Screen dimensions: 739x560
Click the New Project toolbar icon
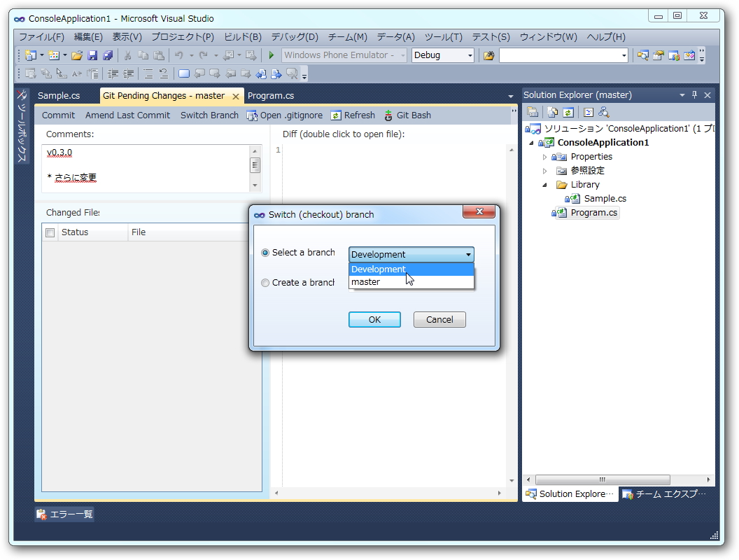tap(31, 55)
